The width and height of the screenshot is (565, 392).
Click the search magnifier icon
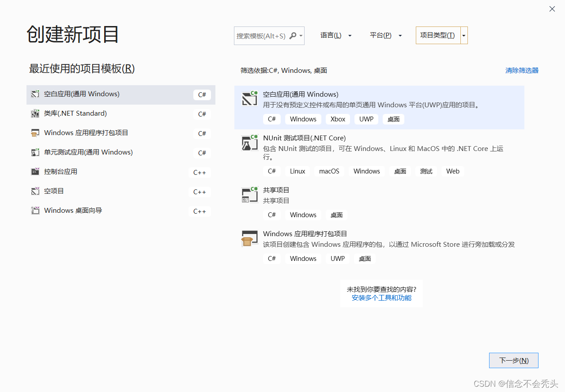[x=293, y=36]
